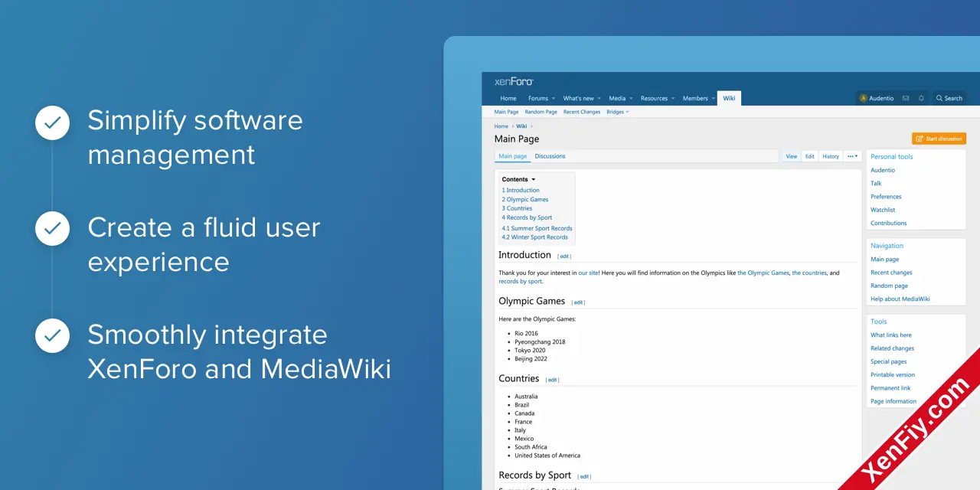Screen dimensions: 980x490
Task: Open the Home navigation item
Action: pyautogui.click(x=508, y=98)
